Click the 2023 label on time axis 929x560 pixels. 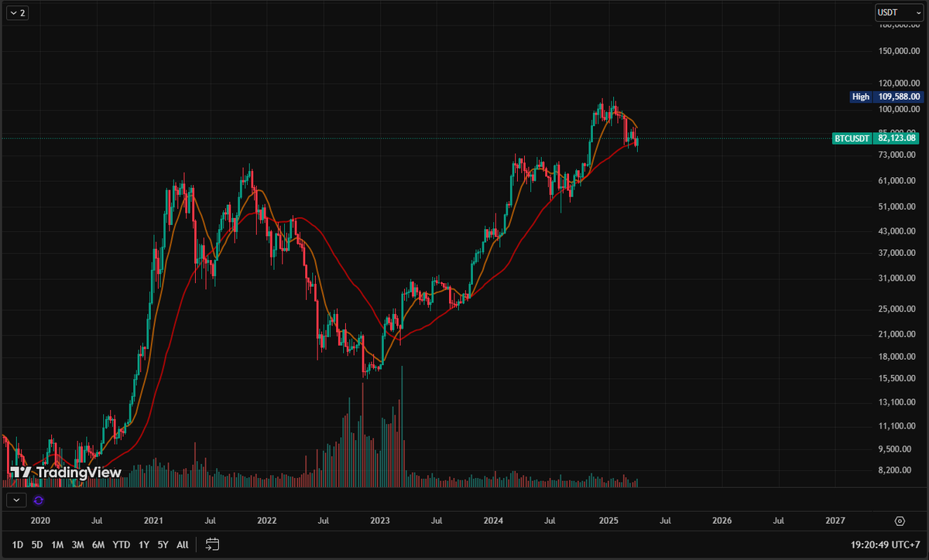point(380,521)
